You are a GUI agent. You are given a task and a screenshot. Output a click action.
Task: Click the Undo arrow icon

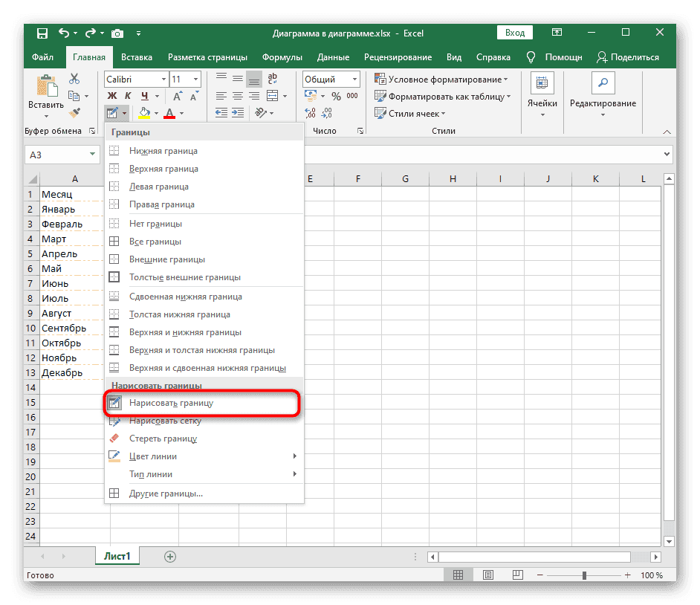pyautogui.click(x=64, y=33)
